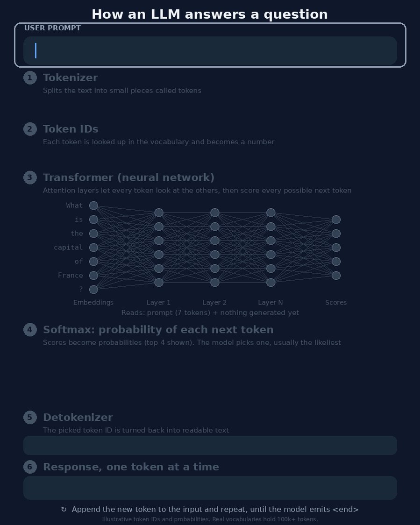The width and height of the screenshot is (420, 525).
Task: Select the 'France' embedding node
Action: click(x=93, y=276)
